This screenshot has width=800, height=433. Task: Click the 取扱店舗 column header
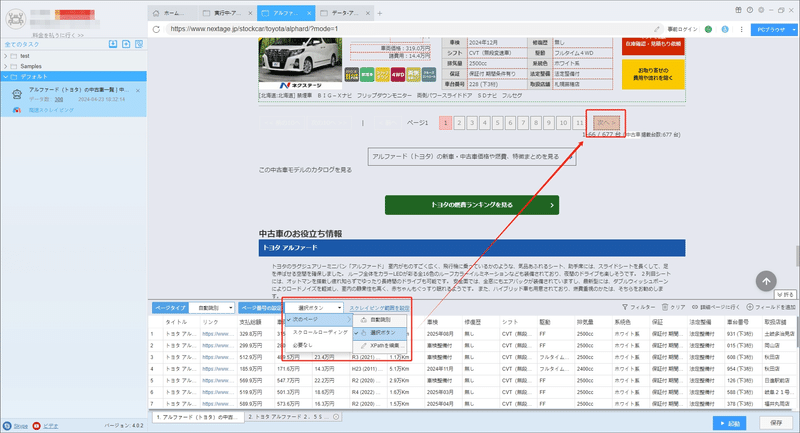[x=777, y=322]
